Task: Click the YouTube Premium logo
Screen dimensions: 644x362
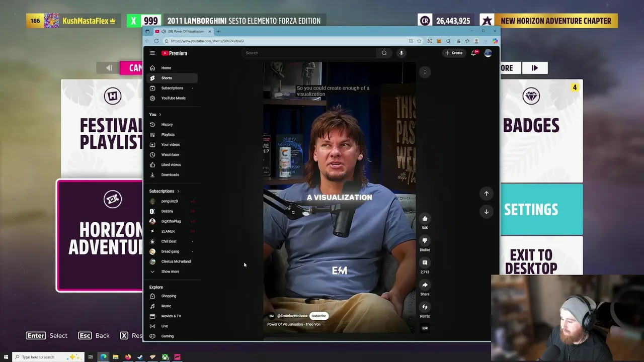Action: 174,53
